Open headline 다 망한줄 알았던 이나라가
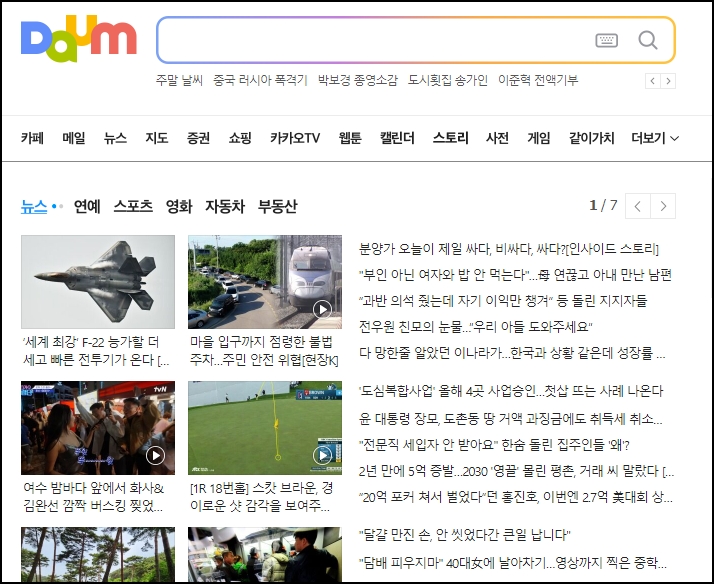Screen dimensions: 714x584 pyautogui.click(x=512, y=353)
